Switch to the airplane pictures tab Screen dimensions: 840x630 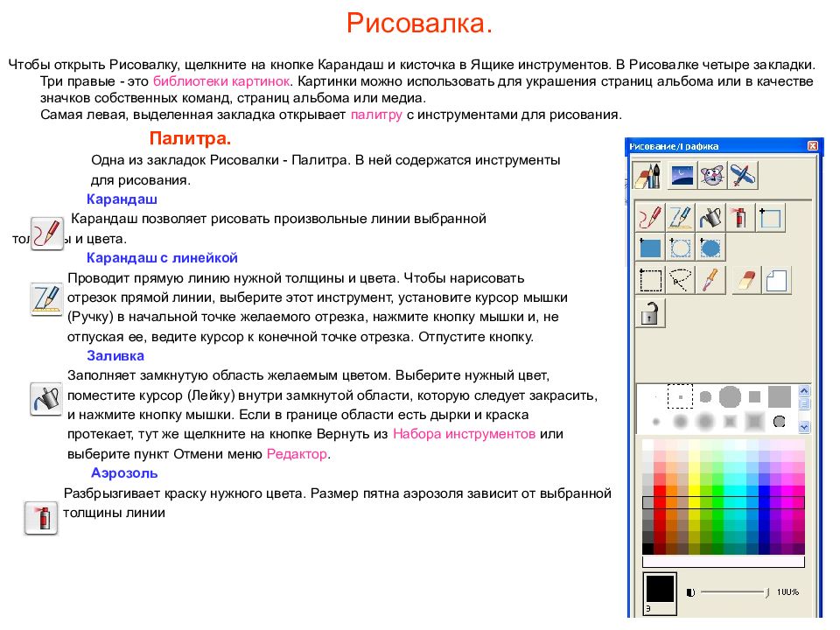tap(743, 175)
